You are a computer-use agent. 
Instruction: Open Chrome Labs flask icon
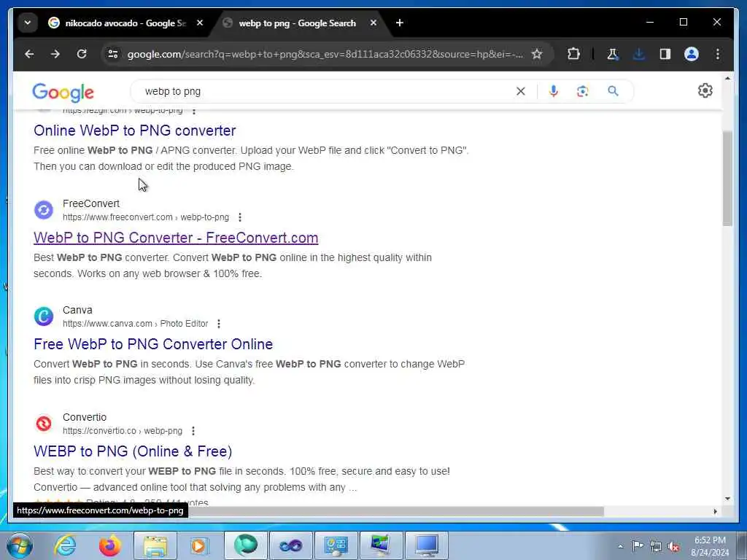click(613, 54)
